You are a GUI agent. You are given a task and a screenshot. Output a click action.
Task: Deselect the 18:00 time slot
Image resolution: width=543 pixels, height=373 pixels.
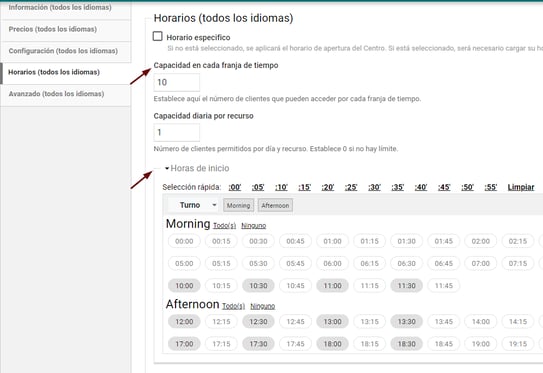point(332,344)
